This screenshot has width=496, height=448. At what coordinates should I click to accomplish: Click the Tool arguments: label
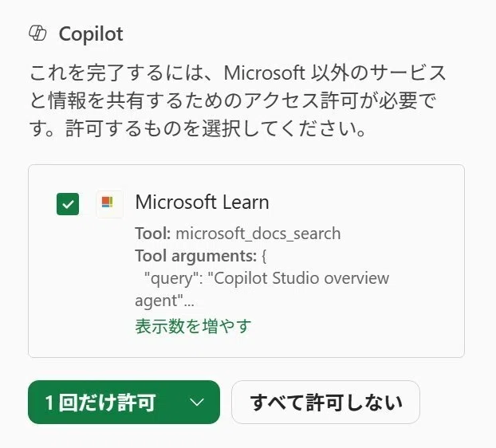pyautogui.click(x=196, y=256)
